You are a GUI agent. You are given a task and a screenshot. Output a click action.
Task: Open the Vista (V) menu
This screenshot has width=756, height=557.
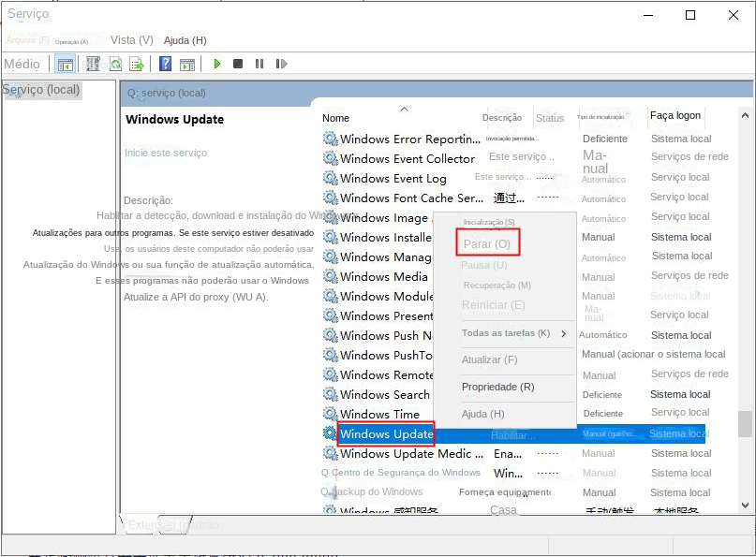coord(132,40)
